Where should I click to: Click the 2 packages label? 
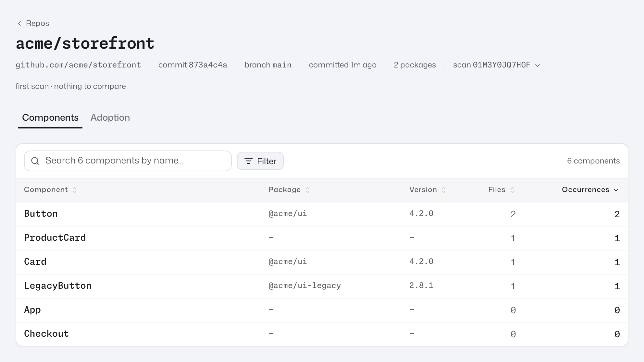[x=415, y=65]
